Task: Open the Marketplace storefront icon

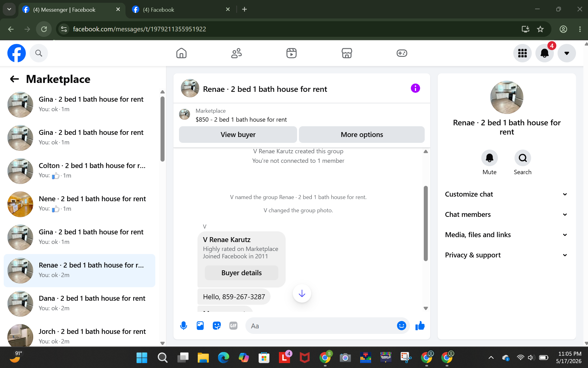Action: click(x=347, y=53)
